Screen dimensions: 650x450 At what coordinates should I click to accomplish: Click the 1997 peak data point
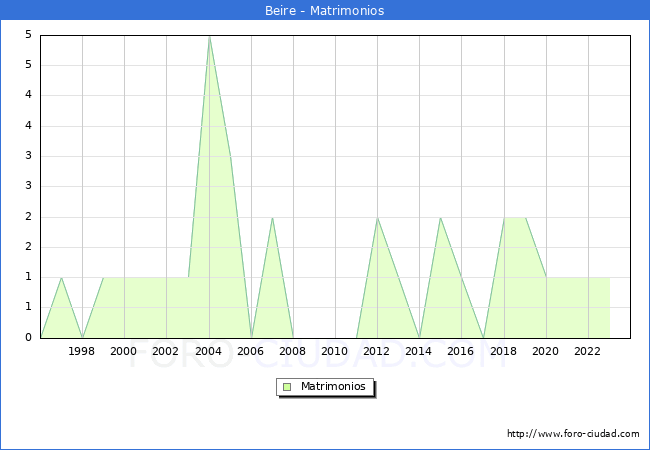coord(61,278)
